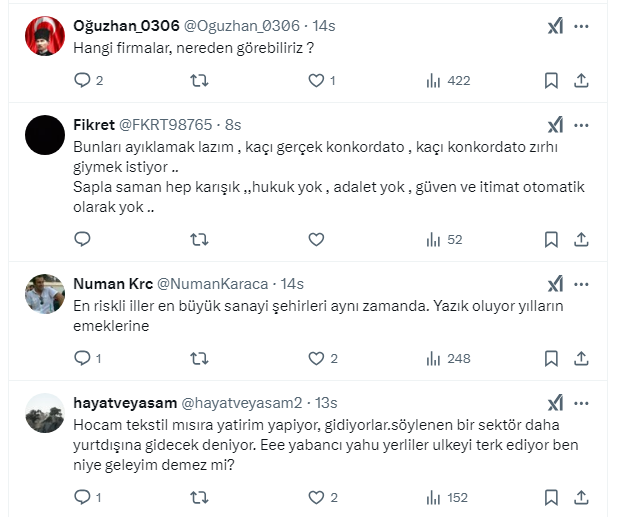Repost Oğuzhan_0306's tweet
This screenshot has height=517, width=618.
(199, 81)
